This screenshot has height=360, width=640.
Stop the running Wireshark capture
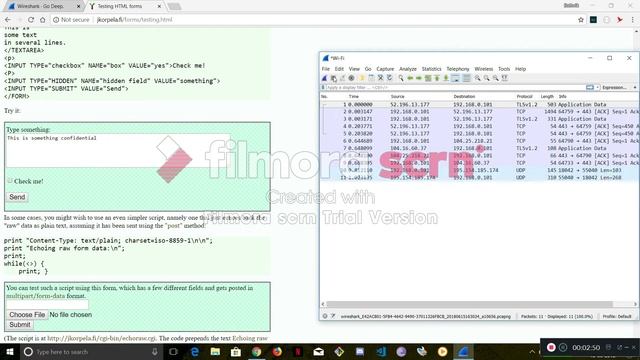333,78
